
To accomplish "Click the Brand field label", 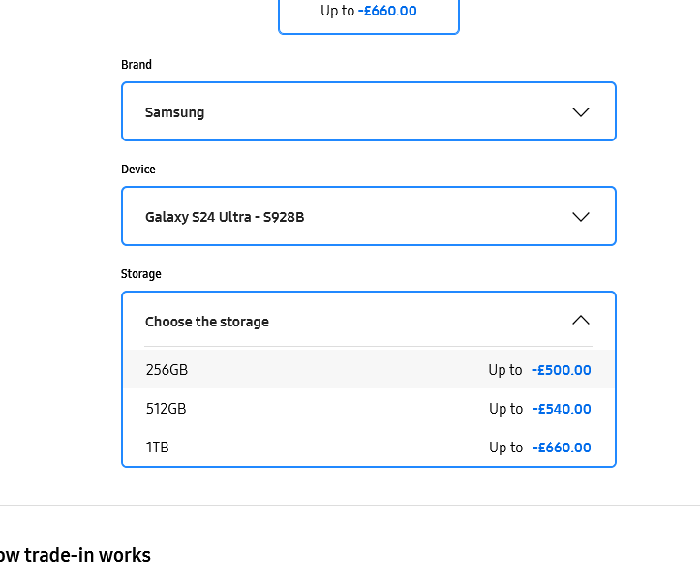I will [x=137, y=65].
